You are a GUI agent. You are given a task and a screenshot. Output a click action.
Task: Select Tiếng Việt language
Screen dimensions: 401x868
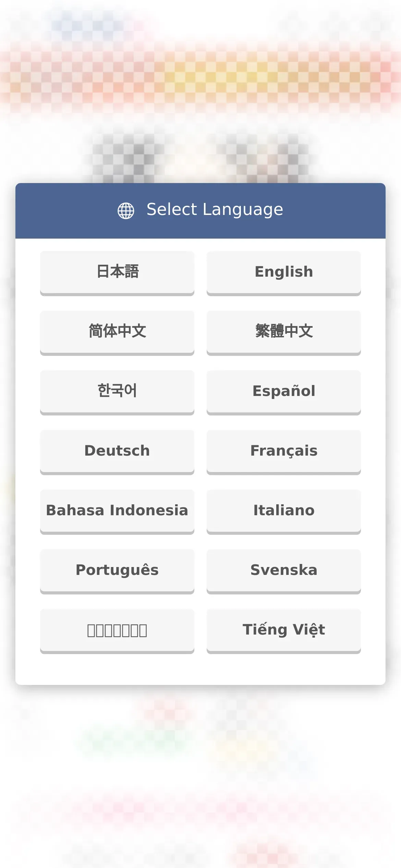[284, 631]
